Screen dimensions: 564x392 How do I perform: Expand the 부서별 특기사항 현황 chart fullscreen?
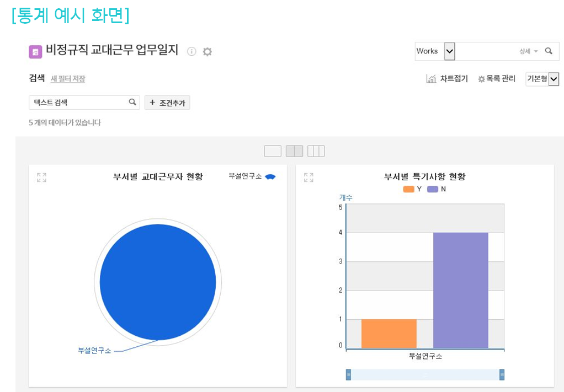tap(308, 178)
